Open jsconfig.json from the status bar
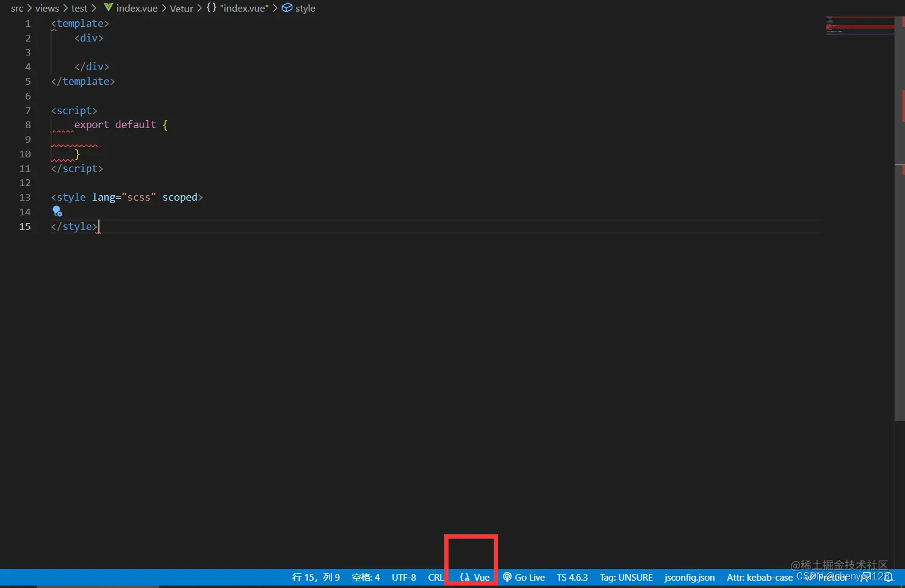The image size is (905, 588). click(x=690, y=577)
